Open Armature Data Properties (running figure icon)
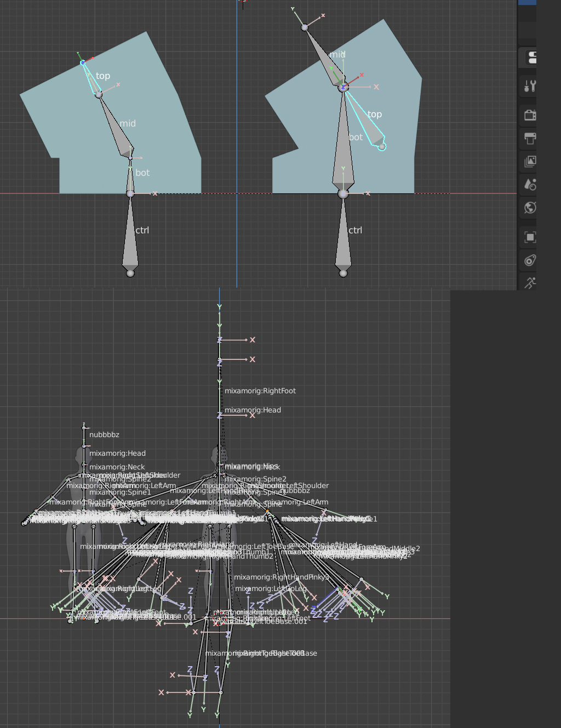561x728 pixels. [x=530, y=283]
